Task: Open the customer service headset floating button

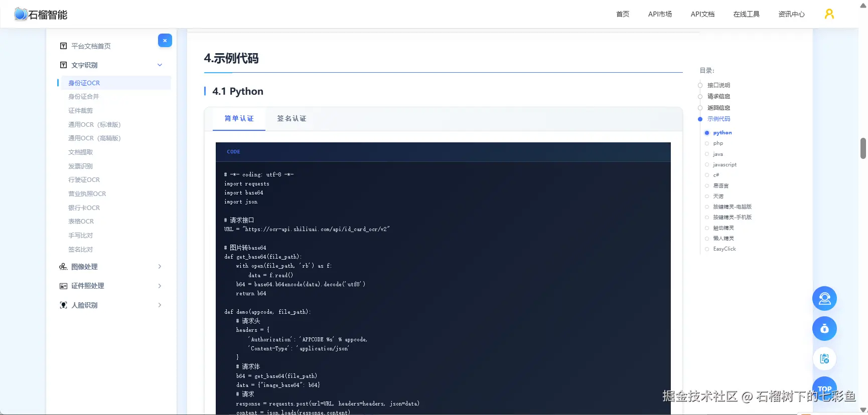Action: 824,299
